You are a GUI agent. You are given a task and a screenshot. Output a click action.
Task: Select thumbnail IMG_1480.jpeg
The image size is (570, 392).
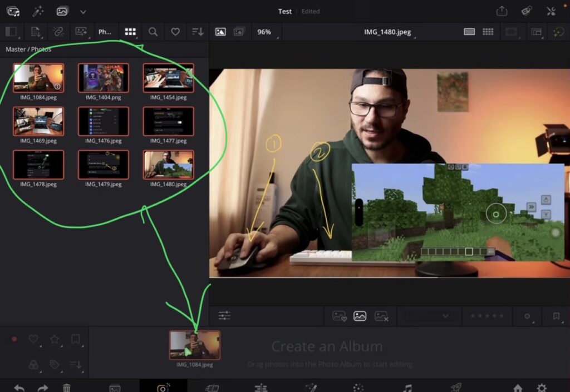pyautogui.click(x=168, y=165)
